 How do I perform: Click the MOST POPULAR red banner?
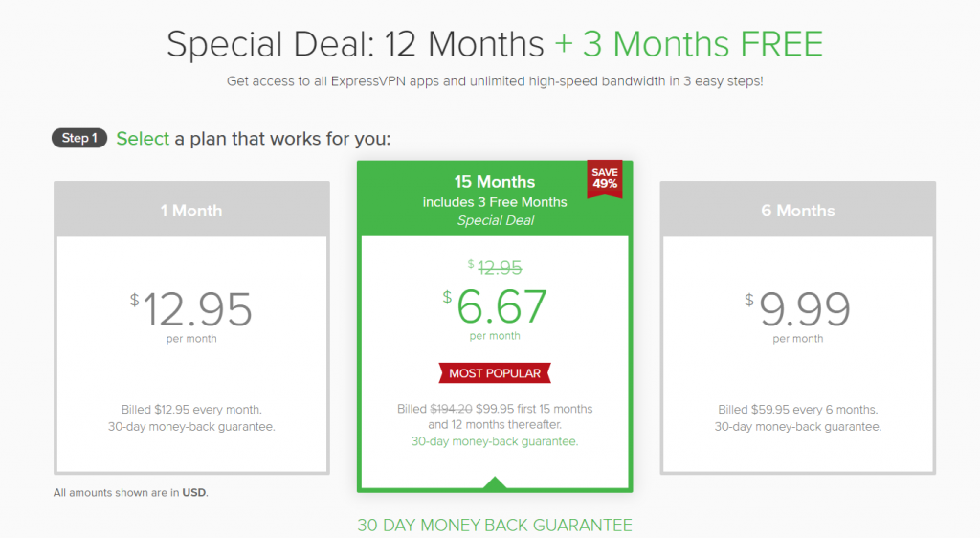pos(495,373)
